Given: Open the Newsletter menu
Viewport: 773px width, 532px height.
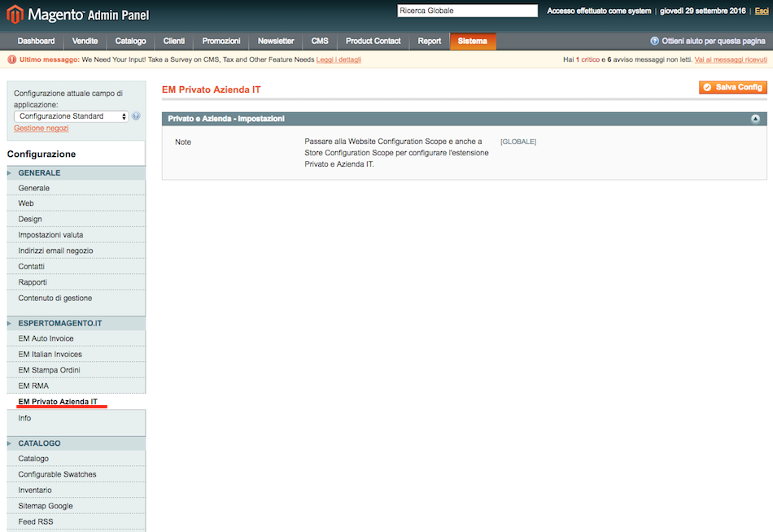Looking at the screenshot, I should pyautogui.click(x=276, y=41).
